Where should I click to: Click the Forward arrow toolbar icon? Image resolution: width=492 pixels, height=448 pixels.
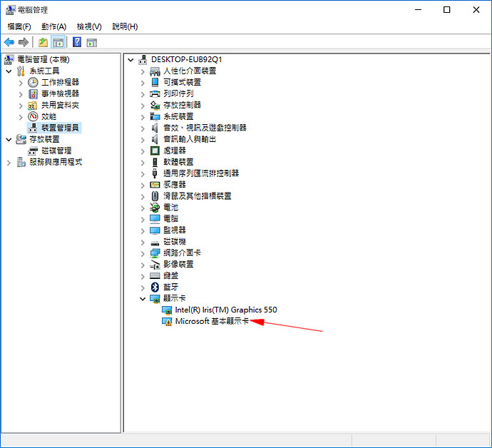tap(24, 42)
